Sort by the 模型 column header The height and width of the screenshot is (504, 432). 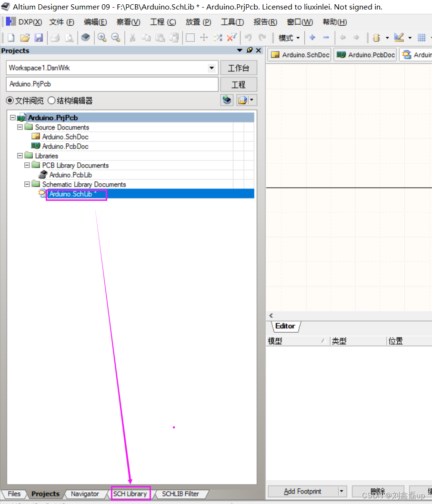click(298, 341)
